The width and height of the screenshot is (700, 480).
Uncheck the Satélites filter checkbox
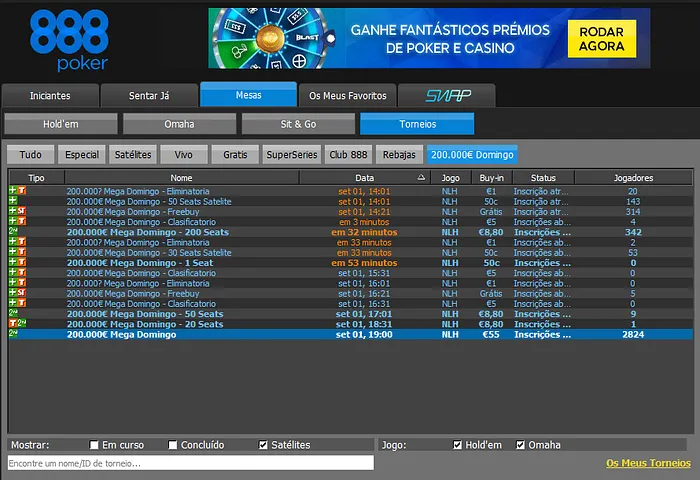pos(263,445)
